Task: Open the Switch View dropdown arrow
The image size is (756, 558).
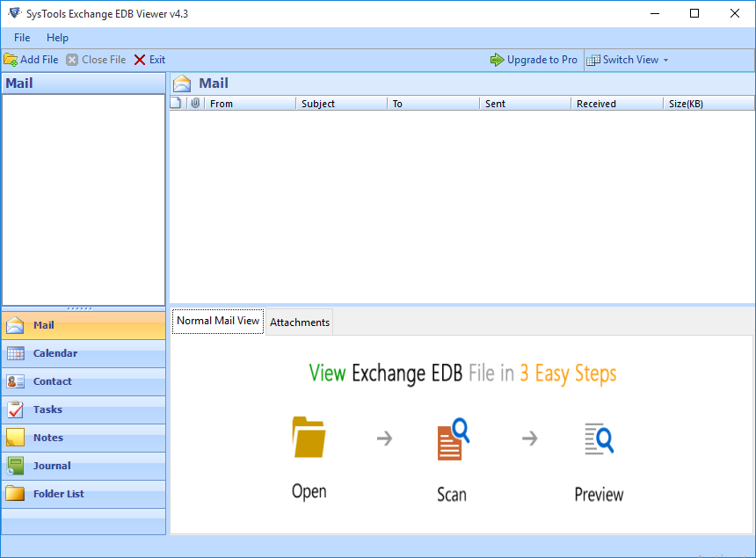Action: point(665,61)
